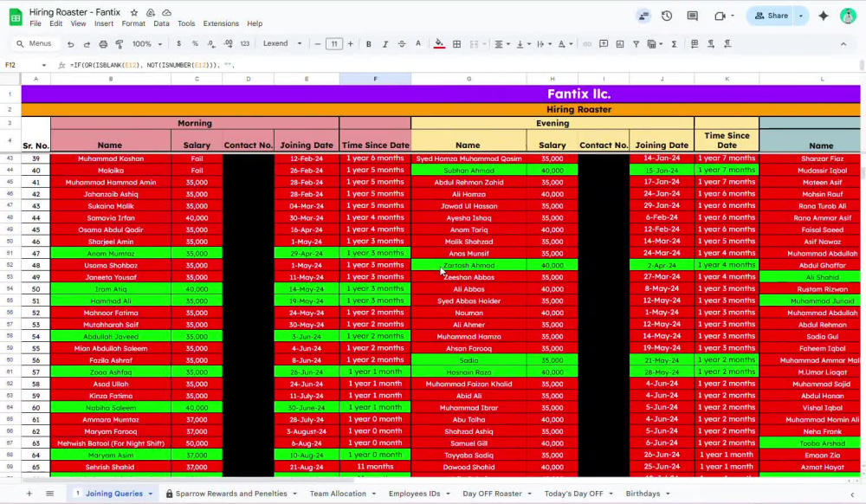The height and width of the screenshot is (504, 866).
Task: Select the Zartosh Ahmad cell
Action: tap(469, 265)
